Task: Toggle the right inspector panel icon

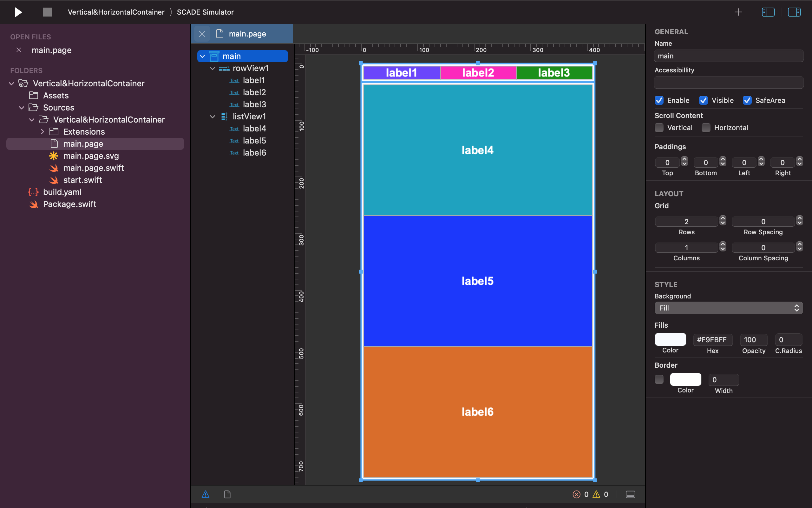Action: point(794,12)
